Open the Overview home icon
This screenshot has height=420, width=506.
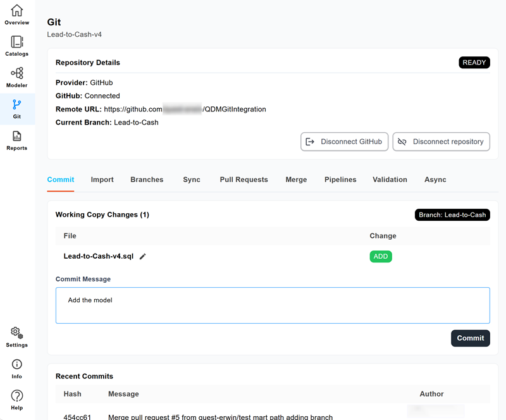(17, 11)
